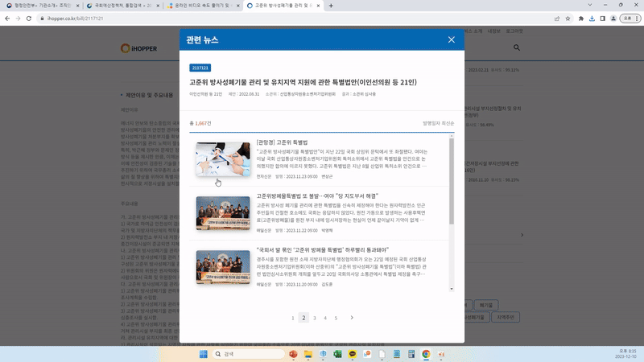Jump to page 5 of news
The width and height of the screenshot is (644, 362).
click(336, 318)
